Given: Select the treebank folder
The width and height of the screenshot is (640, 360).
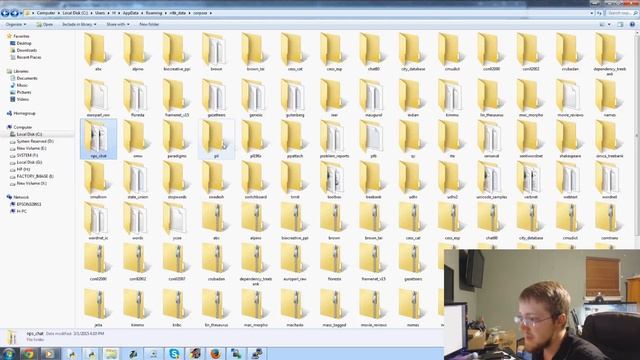Looking at the screenshot, I should click(373, 180).
